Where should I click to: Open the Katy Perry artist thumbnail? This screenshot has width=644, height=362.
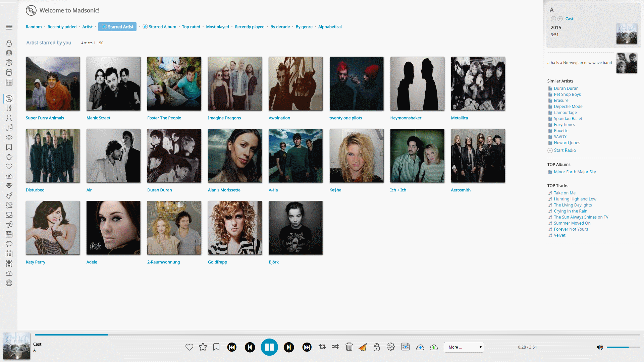pos(53,228)
